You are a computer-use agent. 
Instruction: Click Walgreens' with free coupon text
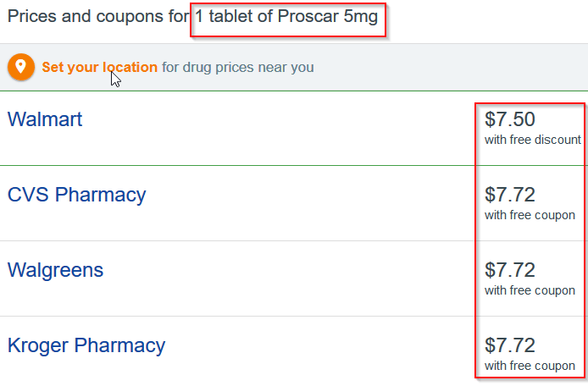point(530,291)
